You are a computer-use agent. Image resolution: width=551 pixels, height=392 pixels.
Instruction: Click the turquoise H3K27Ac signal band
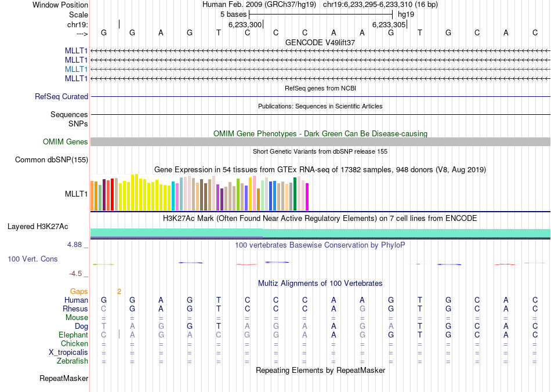pyautogui.click(x=320, y=233)
